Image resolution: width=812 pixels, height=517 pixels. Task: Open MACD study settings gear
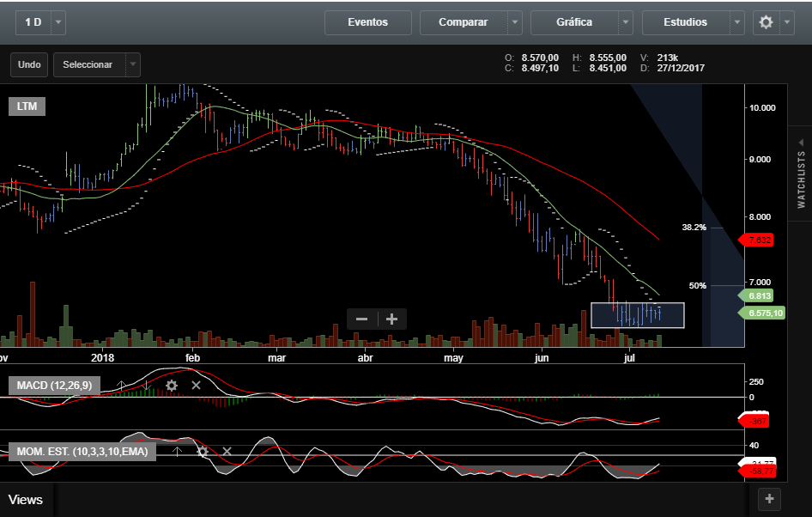172,386
